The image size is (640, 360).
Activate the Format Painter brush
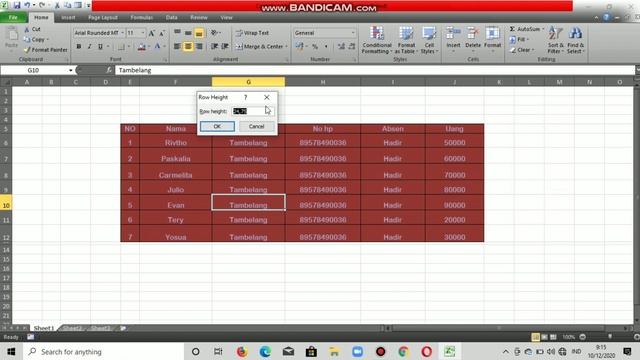pyautogui.click(x=45, y=50)
